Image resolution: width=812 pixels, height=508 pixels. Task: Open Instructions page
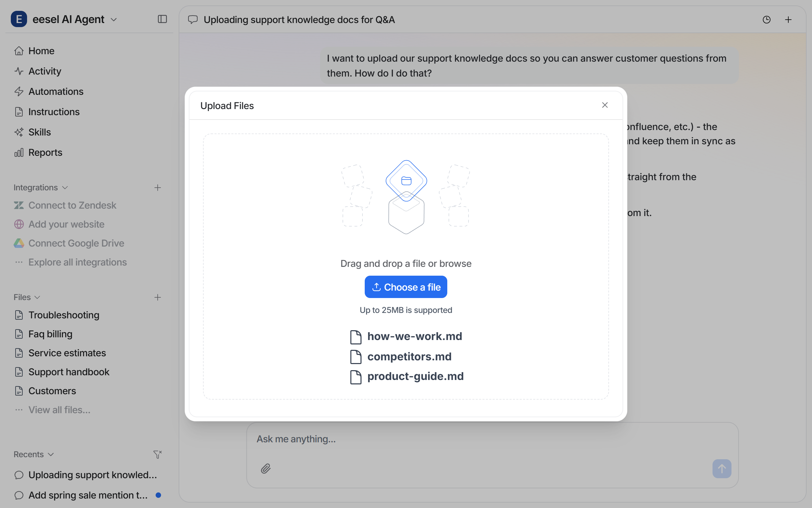pos(47,112)
